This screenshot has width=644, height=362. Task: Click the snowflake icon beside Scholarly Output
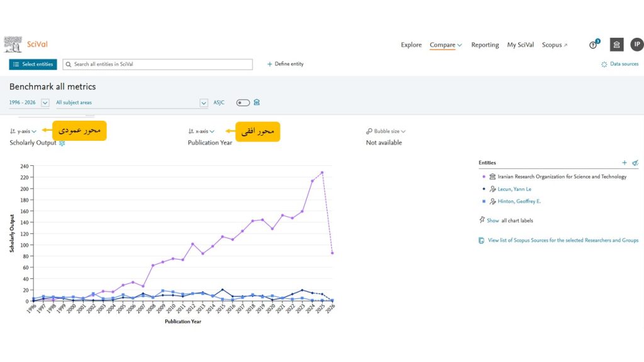62,143
